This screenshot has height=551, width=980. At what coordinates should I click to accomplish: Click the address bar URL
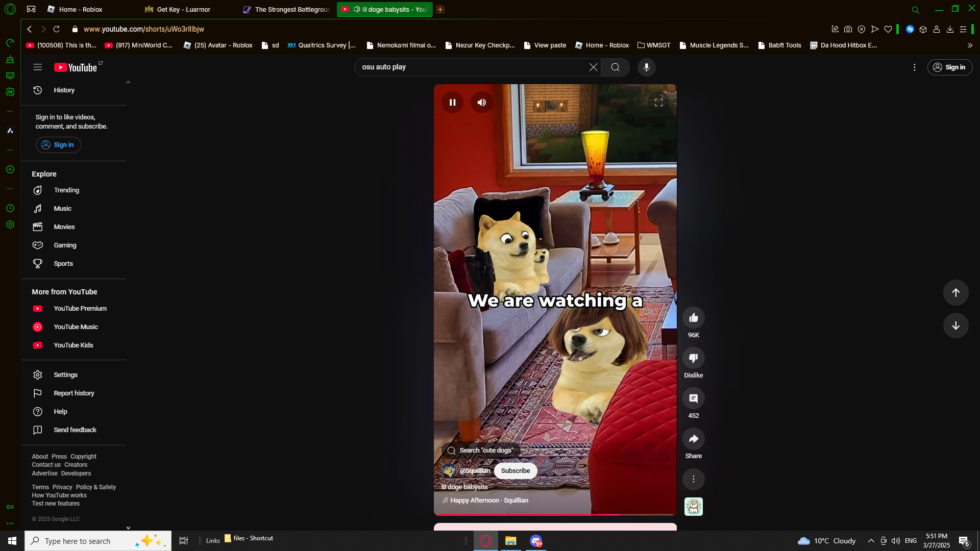pos(144,29)
